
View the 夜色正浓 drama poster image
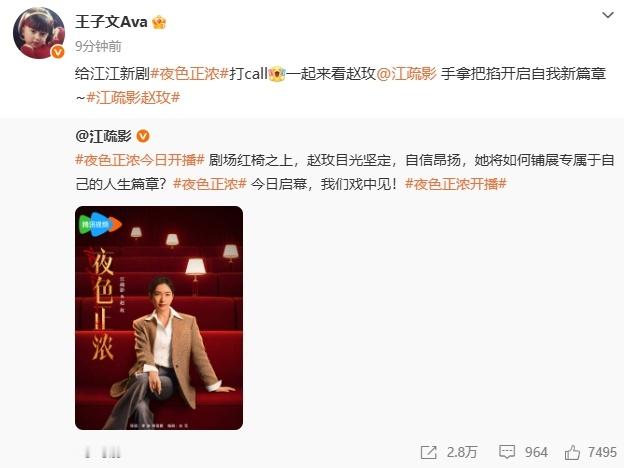159,318
